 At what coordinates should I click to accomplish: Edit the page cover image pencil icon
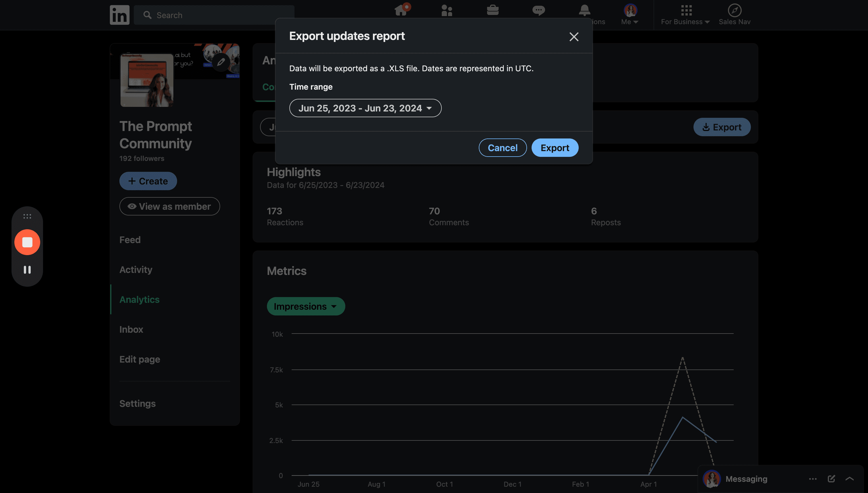click(221, 62)
